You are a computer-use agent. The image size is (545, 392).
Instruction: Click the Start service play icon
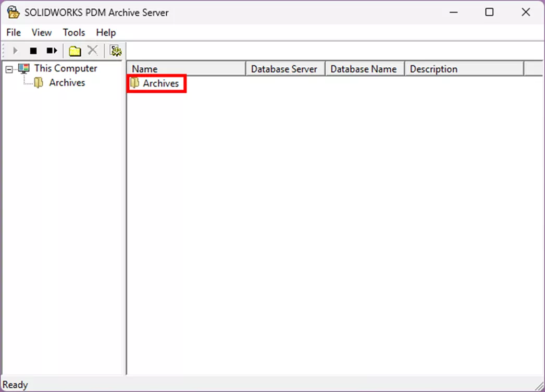coord(15,51)
